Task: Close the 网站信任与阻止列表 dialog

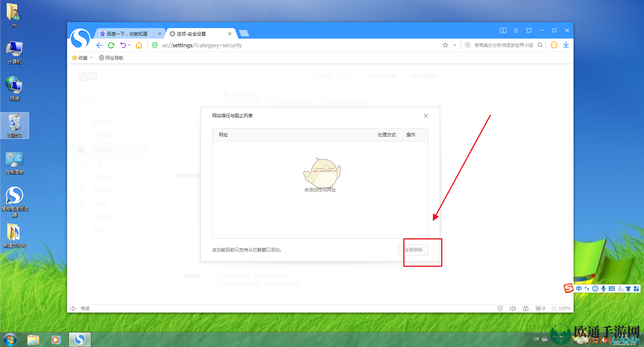Action: (426, 116)
